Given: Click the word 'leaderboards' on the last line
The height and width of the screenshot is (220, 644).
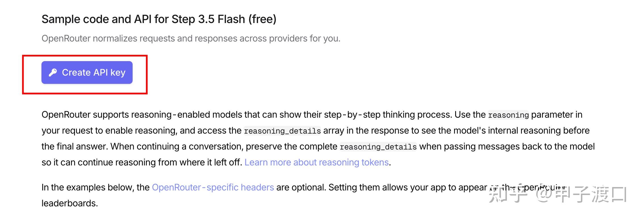Looking at the screenshot, I should tap(69, 203).
